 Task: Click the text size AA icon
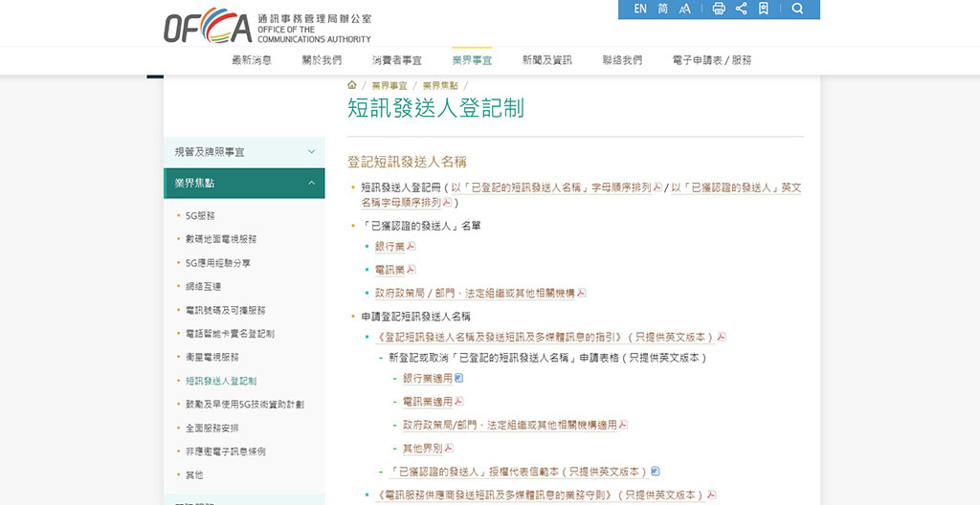point(685,9)
